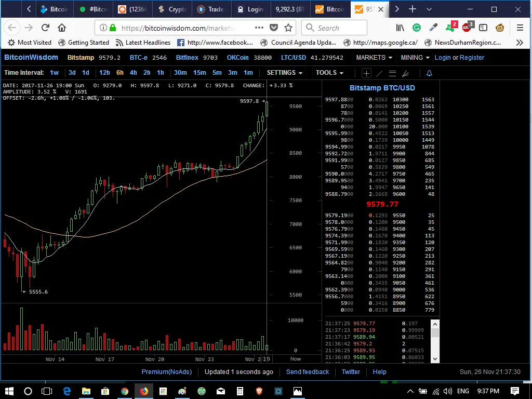Switch to the #Bitco tab

tap(94, 9)
